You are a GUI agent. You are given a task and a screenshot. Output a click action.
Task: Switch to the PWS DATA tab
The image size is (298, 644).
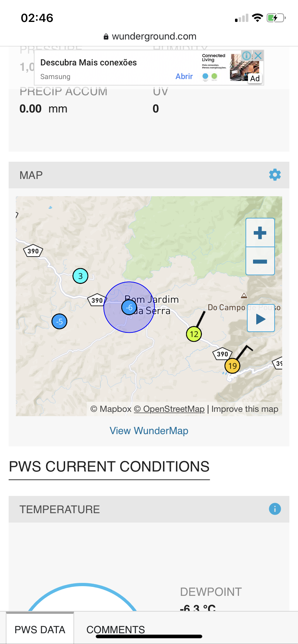click(40, 630)
